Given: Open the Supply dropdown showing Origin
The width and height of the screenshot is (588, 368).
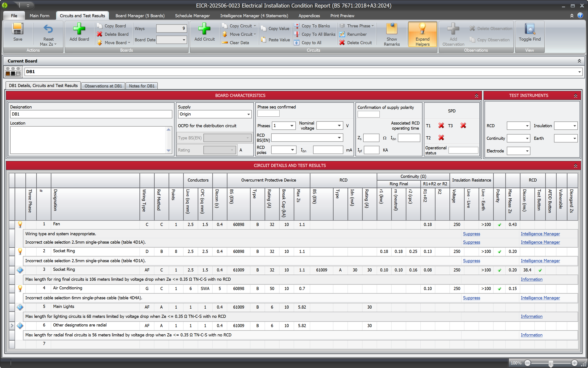Looking at the screenshot, I should coord(248,114).
